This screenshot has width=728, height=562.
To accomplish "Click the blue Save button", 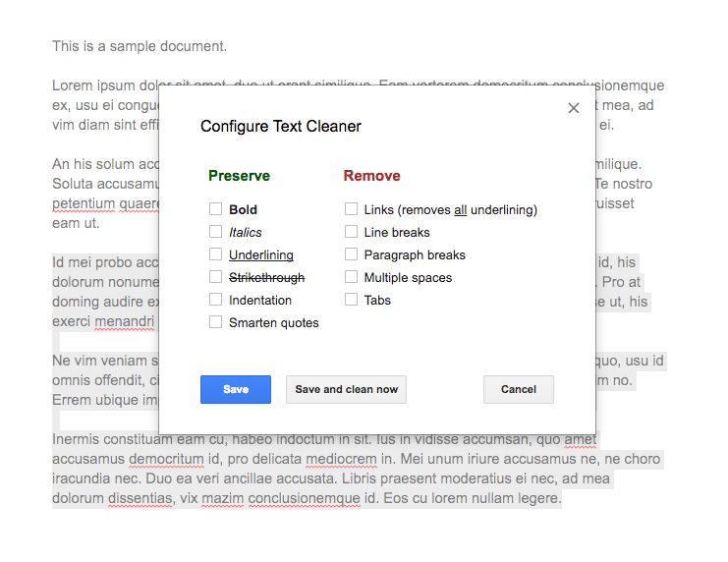I will pyautogui.click(x=236, y=389).
